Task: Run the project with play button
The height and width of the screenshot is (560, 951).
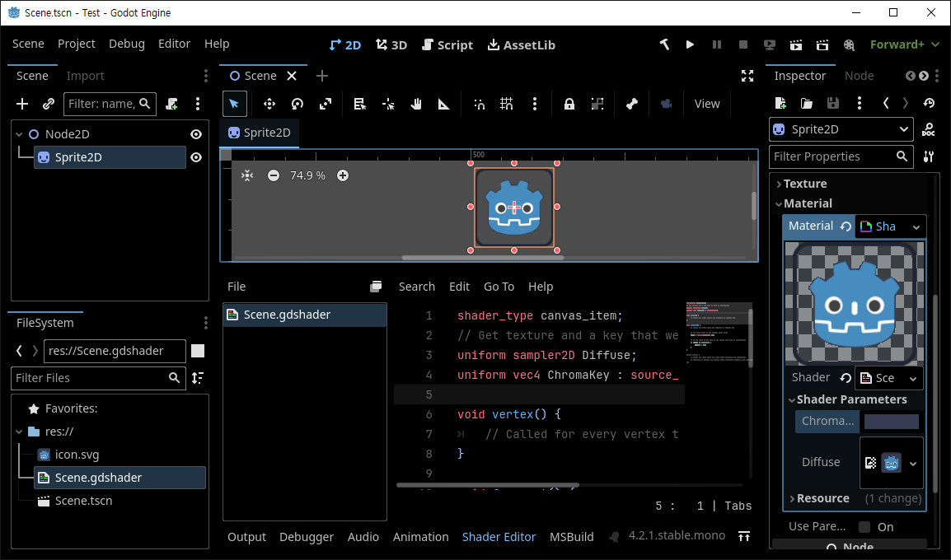Action: [x=690, y=44]
